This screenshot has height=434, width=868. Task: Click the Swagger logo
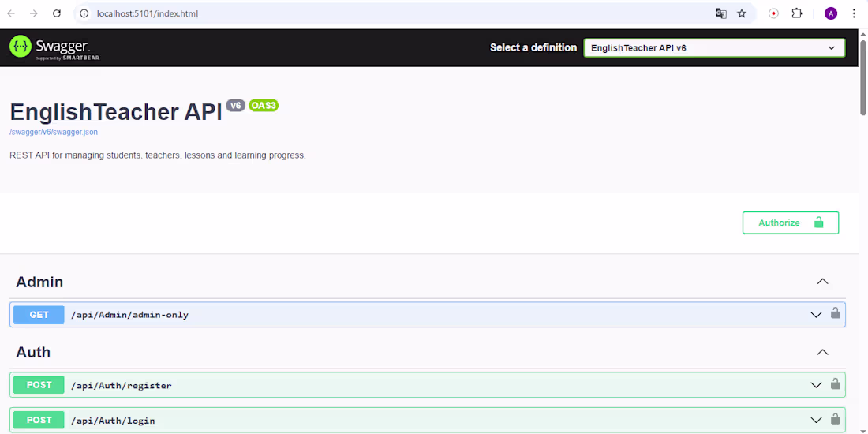(54, 47)
